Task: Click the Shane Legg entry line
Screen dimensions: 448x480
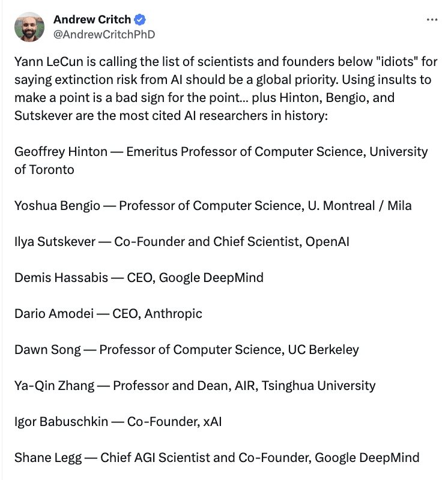Action: point(217,458)
